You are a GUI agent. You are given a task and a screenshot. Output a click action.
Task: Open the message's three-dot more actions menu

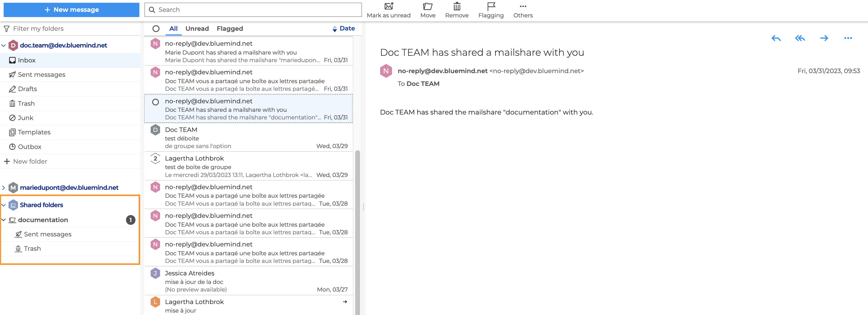click(x=848, y=38)
